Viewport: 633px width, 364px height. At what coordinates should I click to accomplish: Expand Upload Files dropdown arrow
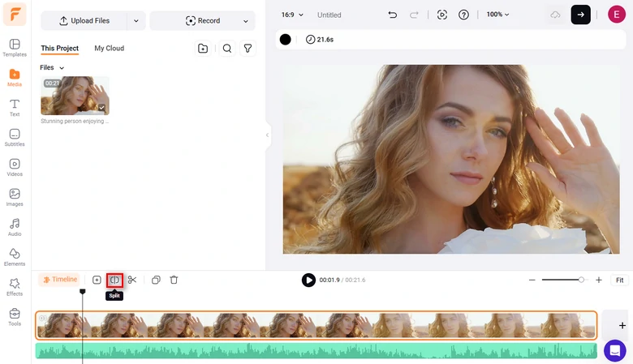(x=136, y=21)
